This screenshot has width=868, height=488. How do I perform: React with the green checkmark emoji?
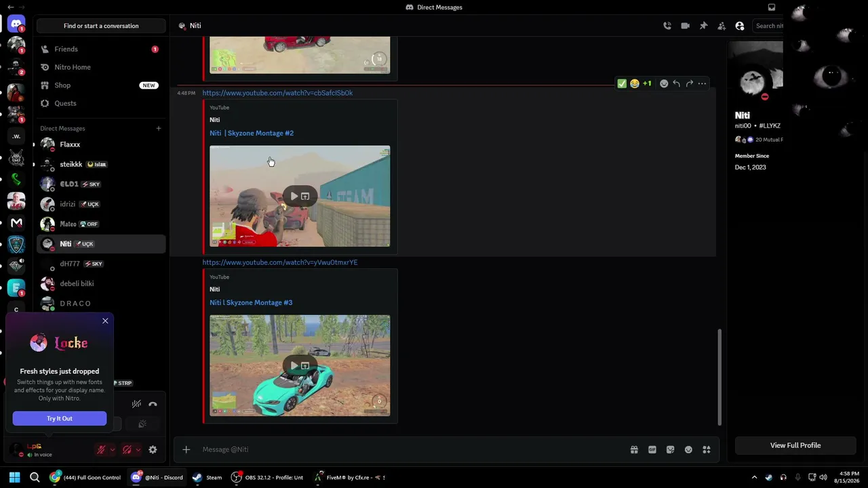pyautogui.click(x=622, y=83)
